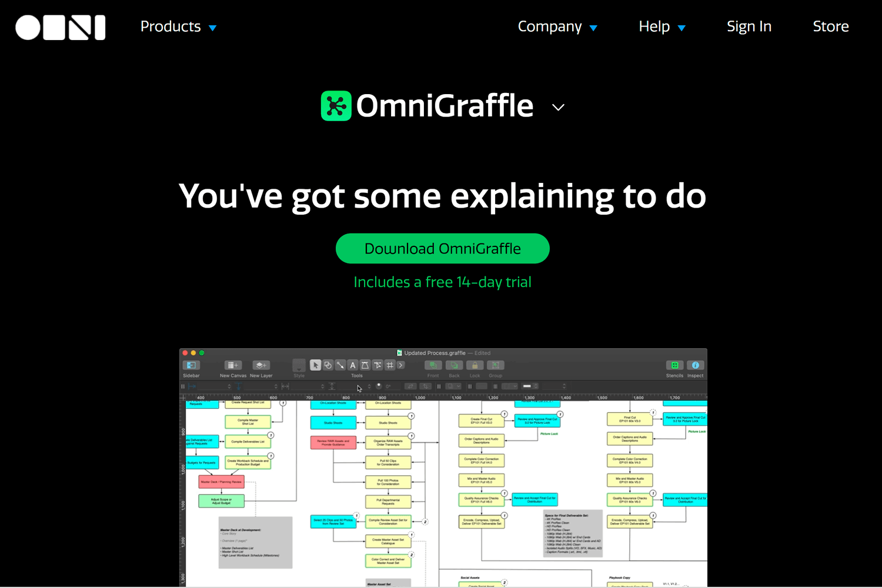The image size is (882, 588).
Task: Adjust the rotation dial in format bar
Action: click(379, 386)
